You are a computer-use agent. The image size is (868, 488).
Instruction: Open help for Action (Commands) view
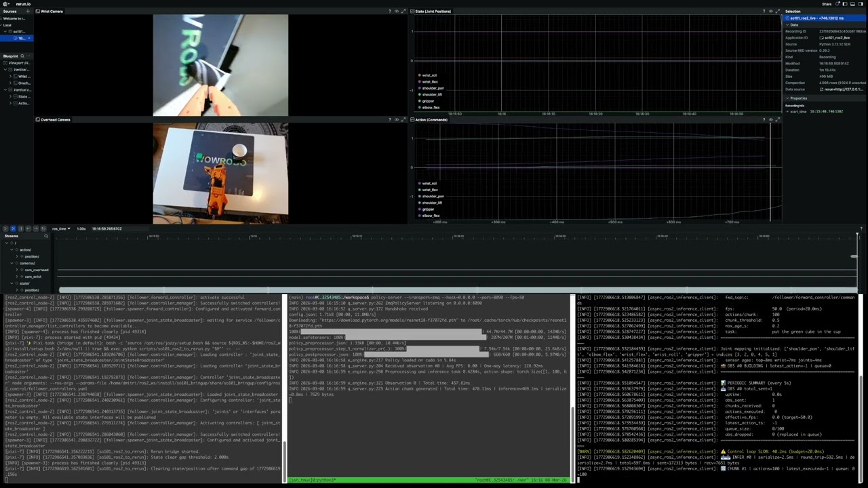coord(764,119)
